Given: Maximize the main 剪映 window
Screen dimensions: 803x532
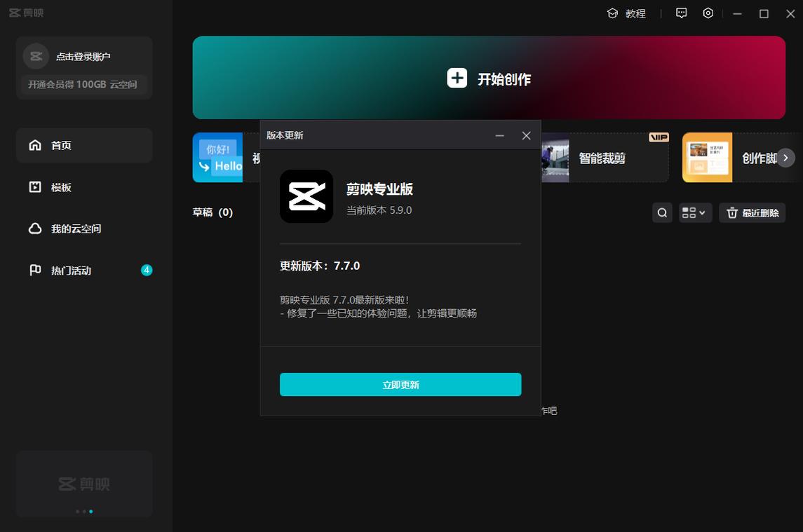Looking at the screenshot, I should point(764,14).
